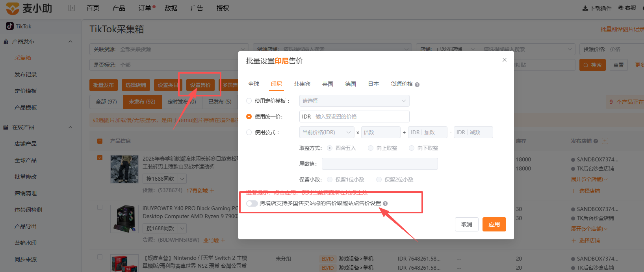This screenshot has width=644, height=272.
Task: Choose 向上取整 rounding option
Action: (x=371, y=148)
